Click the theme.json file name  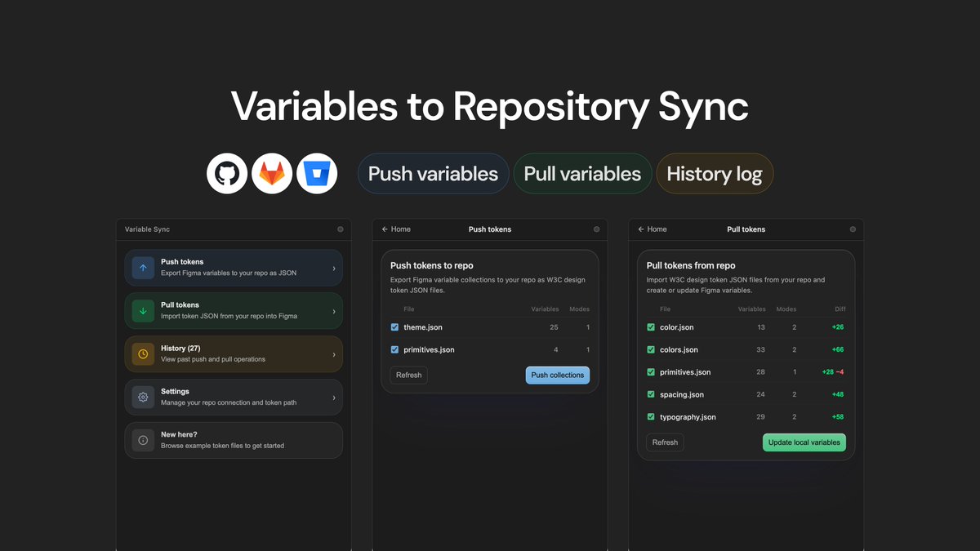(x=423, y=327)
